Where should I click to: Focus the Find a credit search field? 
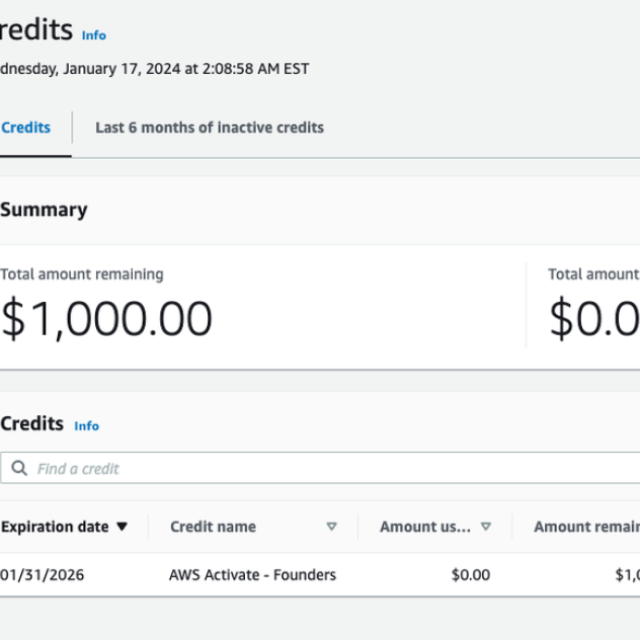(x=320, y=468)
